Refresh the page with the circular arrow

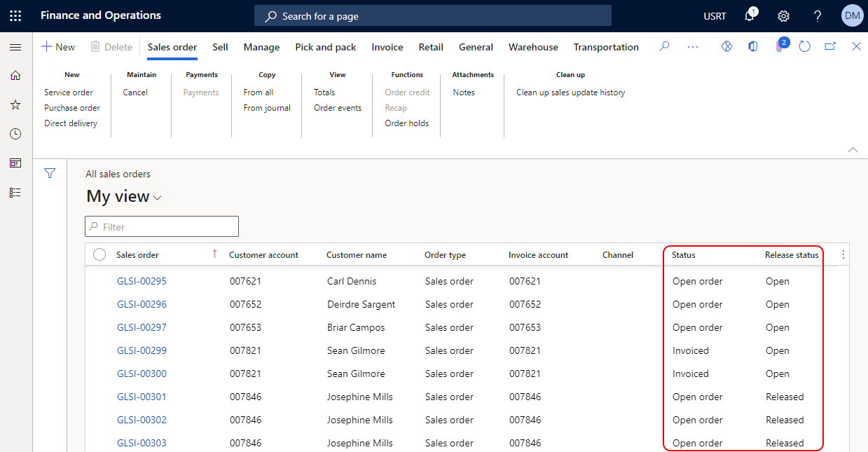805,46
